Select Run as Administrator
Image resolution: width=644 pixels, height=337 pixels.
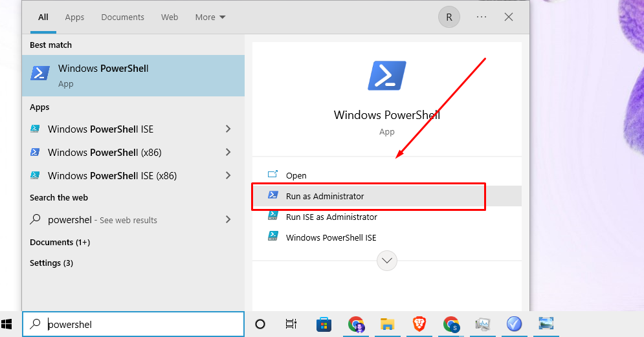(387, 196)
